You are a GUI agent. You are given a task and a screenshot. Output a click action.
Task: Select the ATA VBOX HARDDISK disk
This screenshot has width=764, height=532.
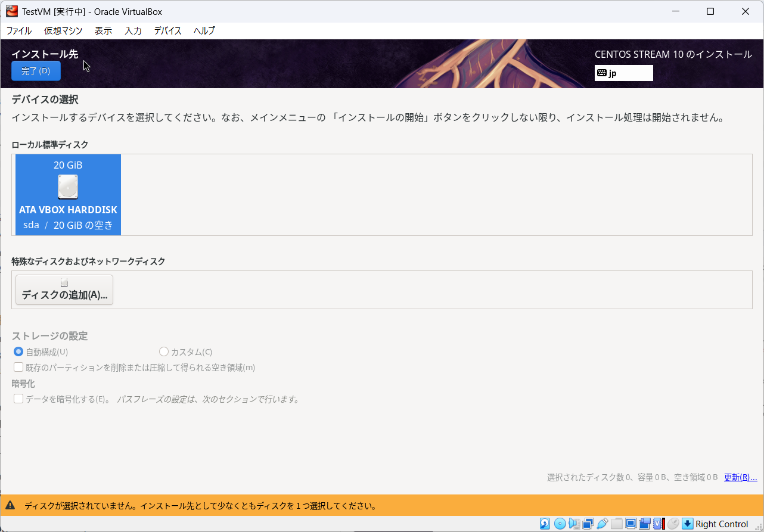tap(68, 195)
